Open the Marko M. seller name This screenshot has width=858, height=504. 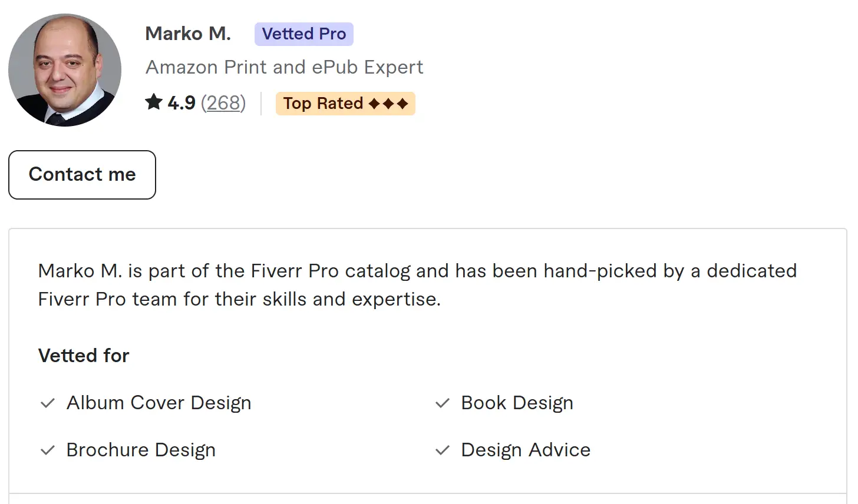pos(188,34)
